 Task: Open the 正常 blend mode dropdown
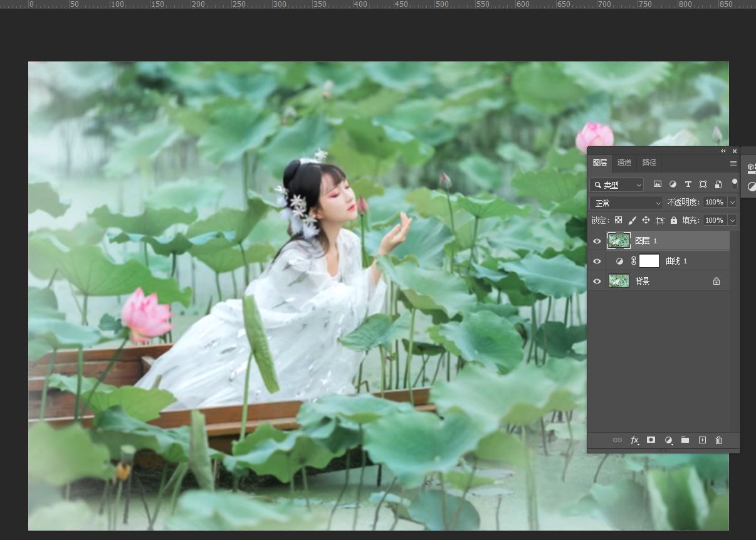[x=626, y=203]
